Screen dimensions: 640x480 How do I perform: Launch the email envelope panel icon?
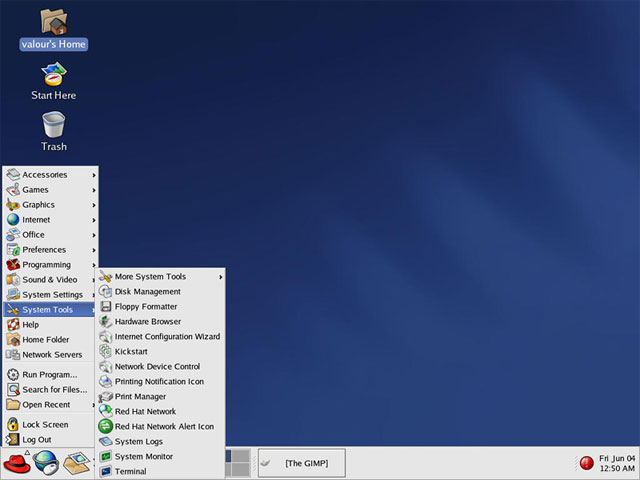(76, 463)
